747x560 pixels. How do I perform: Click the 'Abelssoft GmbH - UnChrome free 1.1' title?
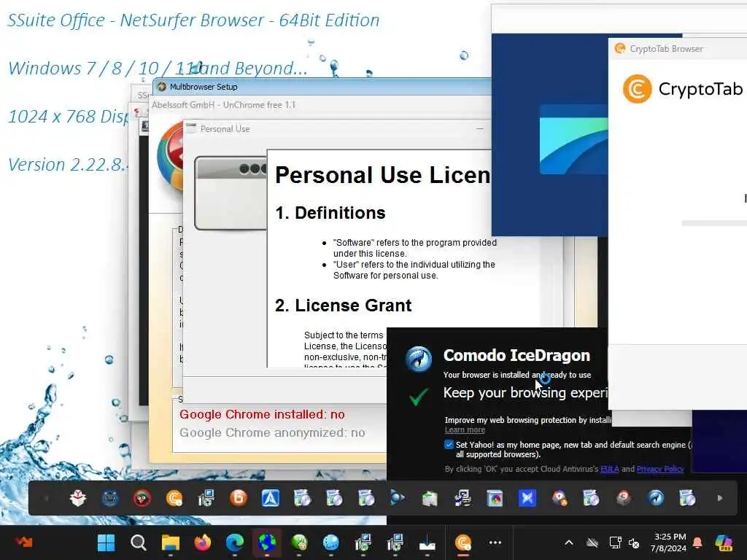click(x=223, y=105)
